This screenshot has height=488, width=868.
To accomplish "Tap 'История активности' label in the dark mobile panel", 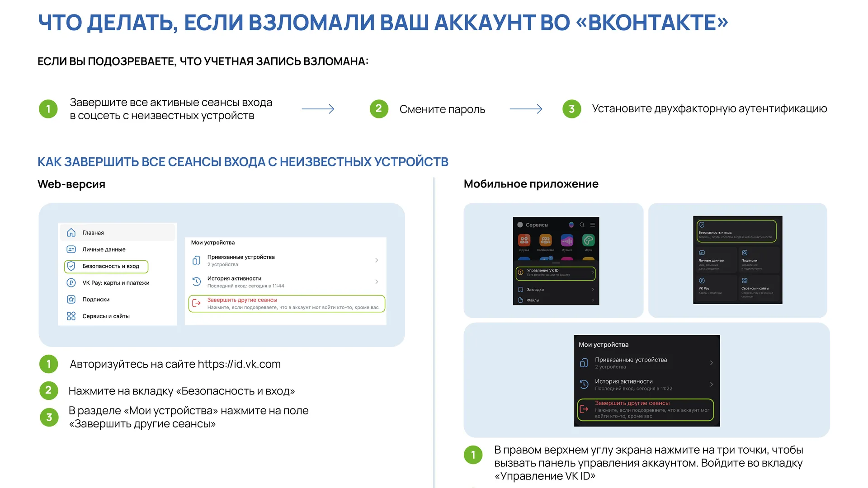I will point(624,381).
